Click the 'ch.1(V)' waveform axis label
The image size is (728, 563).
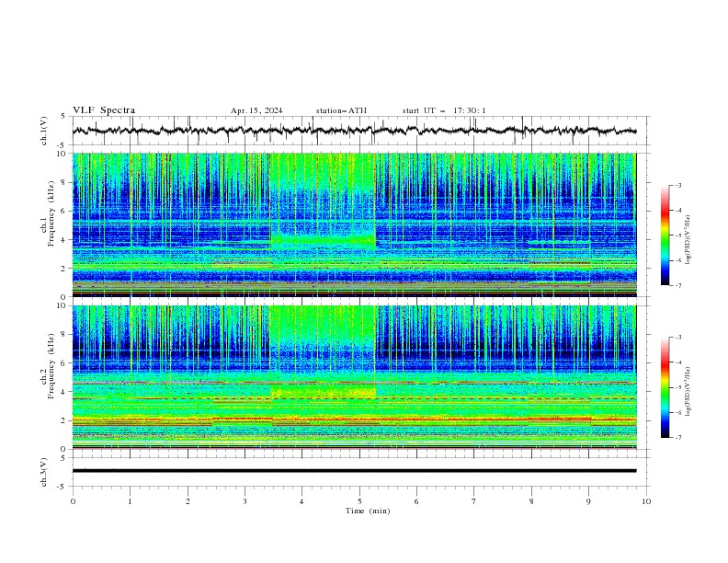pyautogui.click(x=44, y=131)
